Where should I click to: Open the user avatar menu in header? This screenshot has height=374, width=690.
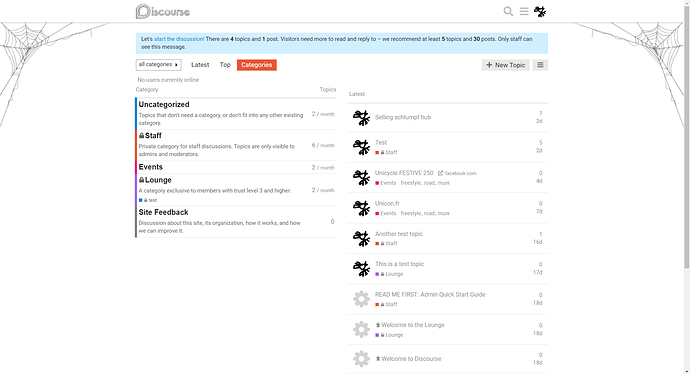pyautogui.click(x=540, y=11)
